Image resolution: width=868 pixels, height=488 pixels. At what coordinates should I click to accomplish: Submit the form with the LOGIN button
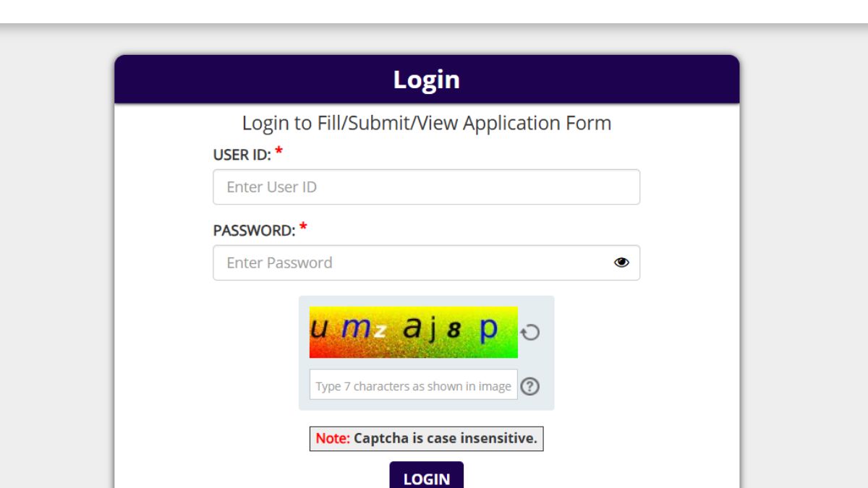click(x=427, y=476)
